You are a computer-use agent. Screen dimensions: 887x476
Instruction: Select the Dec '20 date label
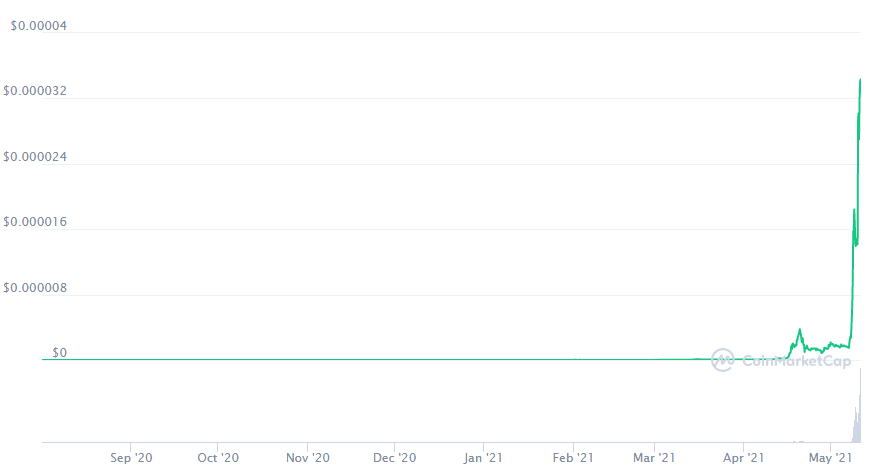pos(395,458)
